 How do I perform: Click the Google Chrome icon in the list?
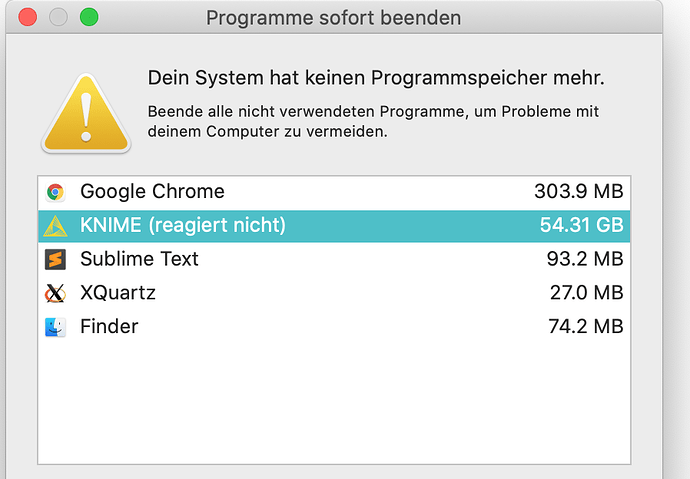pos(55,192)
